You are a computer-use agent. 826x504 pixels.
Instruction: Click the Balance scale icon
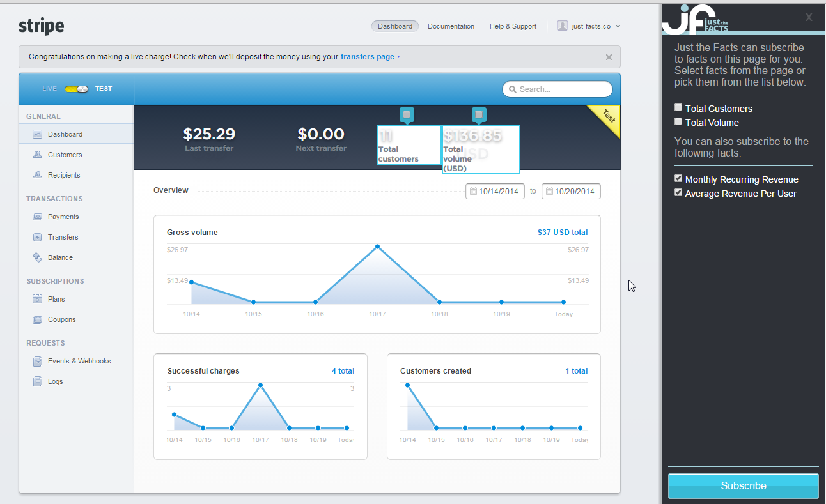37,257
